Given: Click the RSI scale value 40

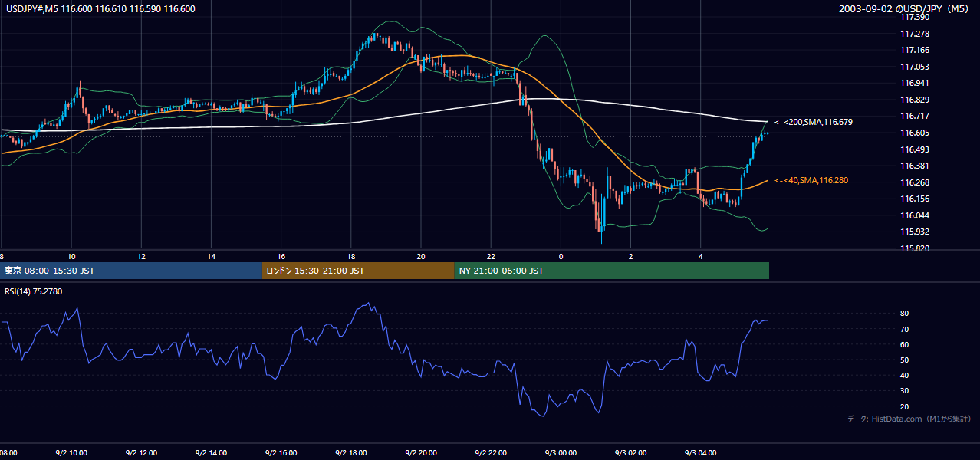Looking at the screenshot, I should coord(905,375).
